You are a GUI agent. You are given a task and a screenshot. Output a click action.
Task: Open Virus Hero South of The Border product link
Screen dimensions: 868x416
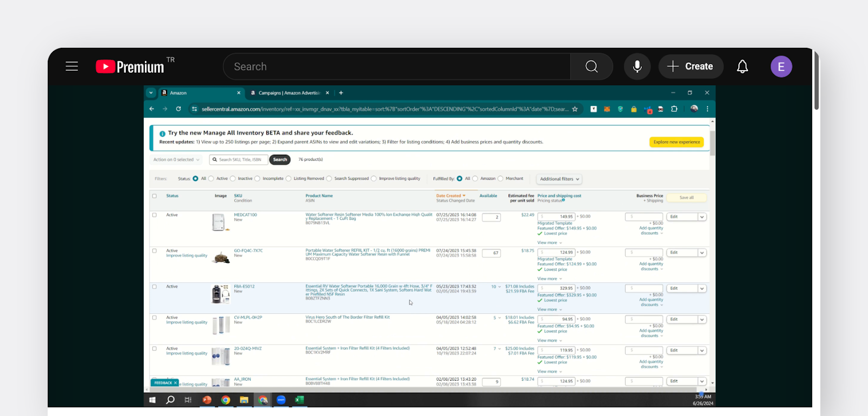[x=347, y=317]
